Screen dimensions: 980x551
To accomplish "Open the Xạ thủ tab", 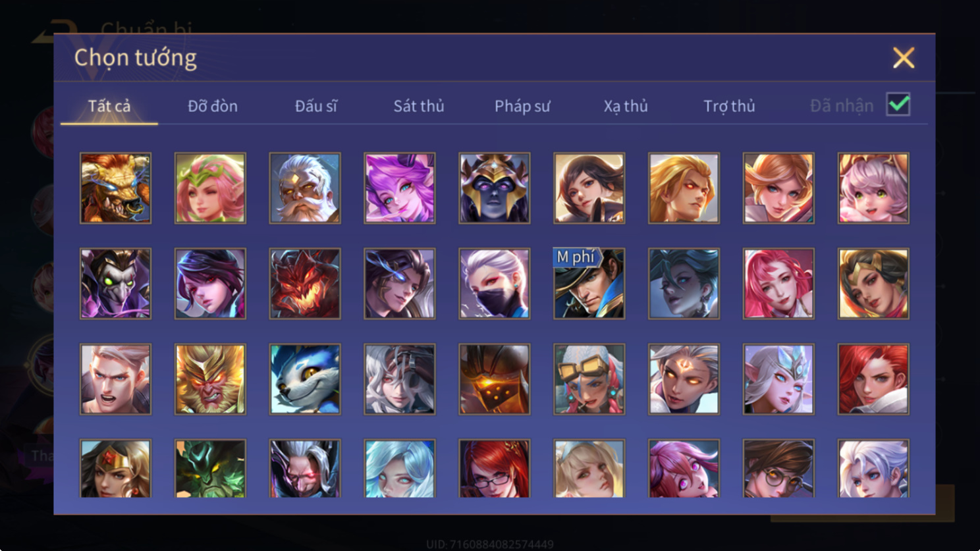I will tap(626, 106).
